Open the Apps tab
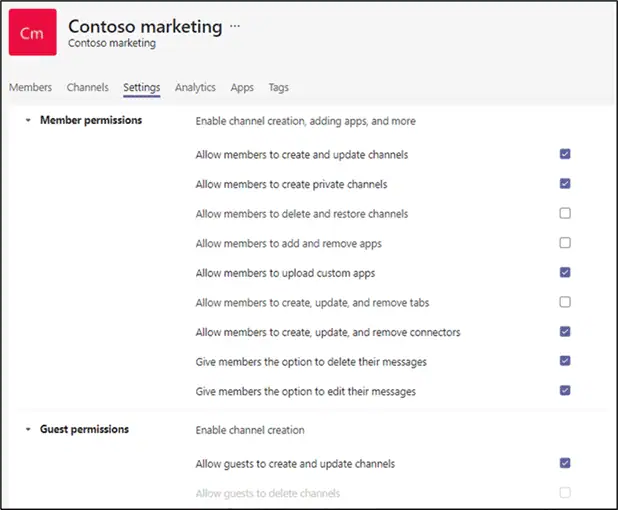 (242, 87)
